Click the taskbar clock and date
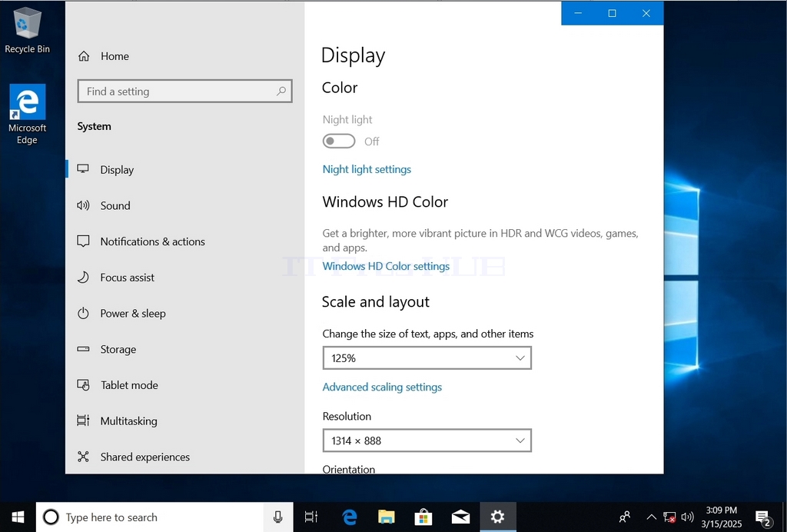 [x=721, y=517]
